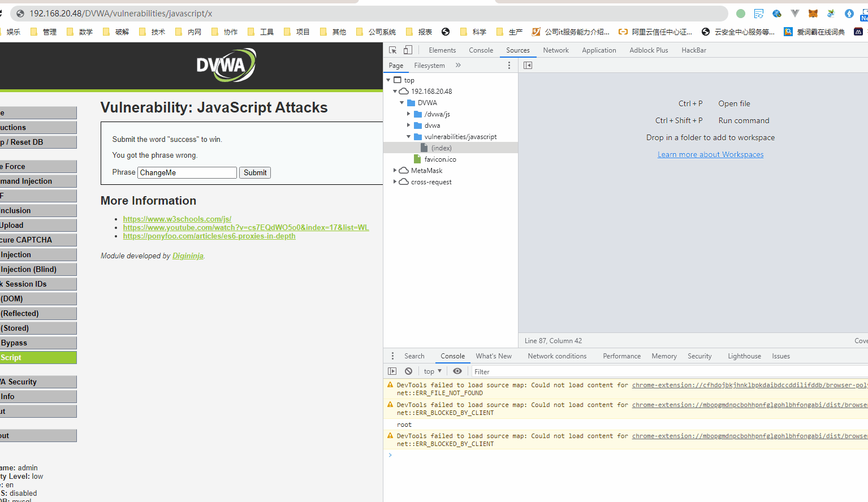
Task: Show more Sources navigator tabs
Action: 458,66
